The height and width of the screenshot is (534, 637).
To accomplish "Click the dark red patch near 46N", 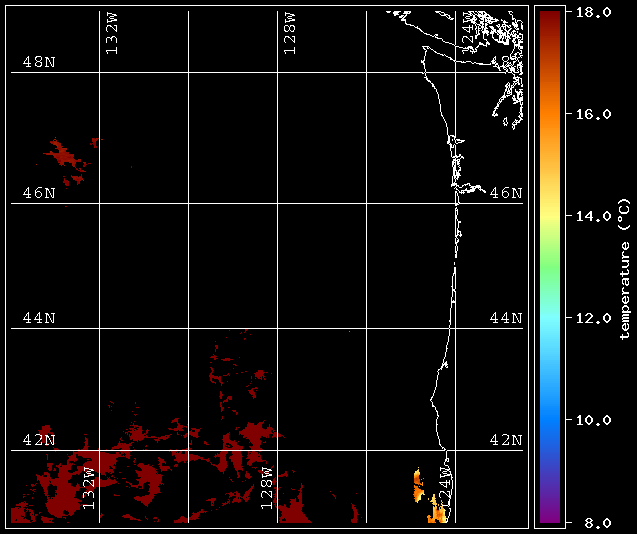I will tap(68, 158).
